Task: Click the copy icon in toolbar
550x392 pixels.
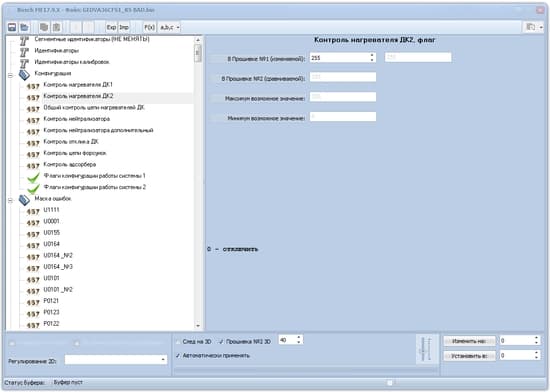Action: [x=43, y=27]
